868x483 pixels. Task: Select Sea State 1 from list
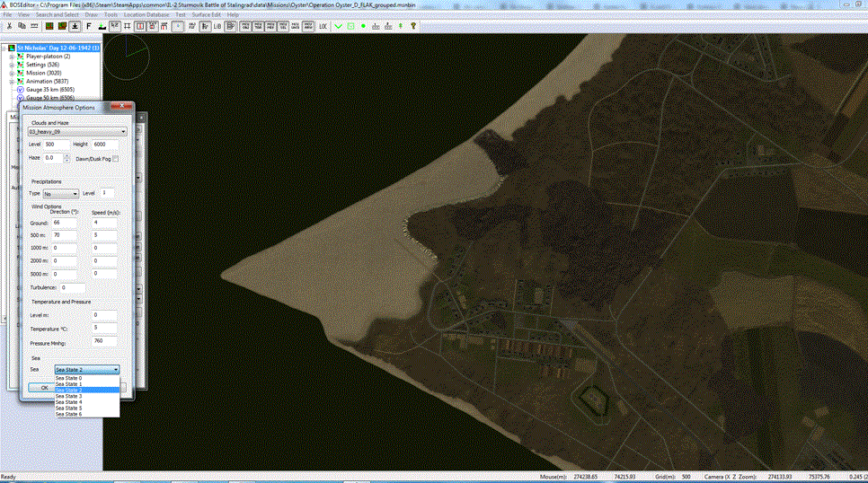(x=87, y=384)
